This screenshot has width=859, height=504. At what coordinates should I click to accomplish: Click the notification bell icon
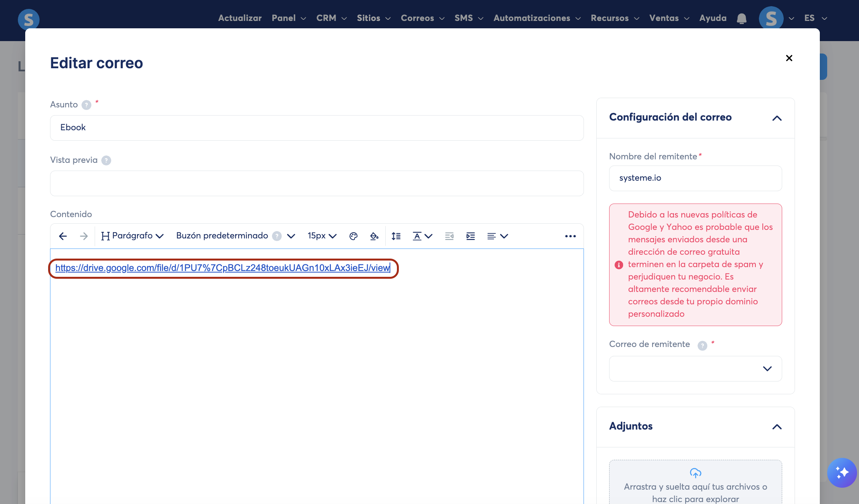coord(741,18)
